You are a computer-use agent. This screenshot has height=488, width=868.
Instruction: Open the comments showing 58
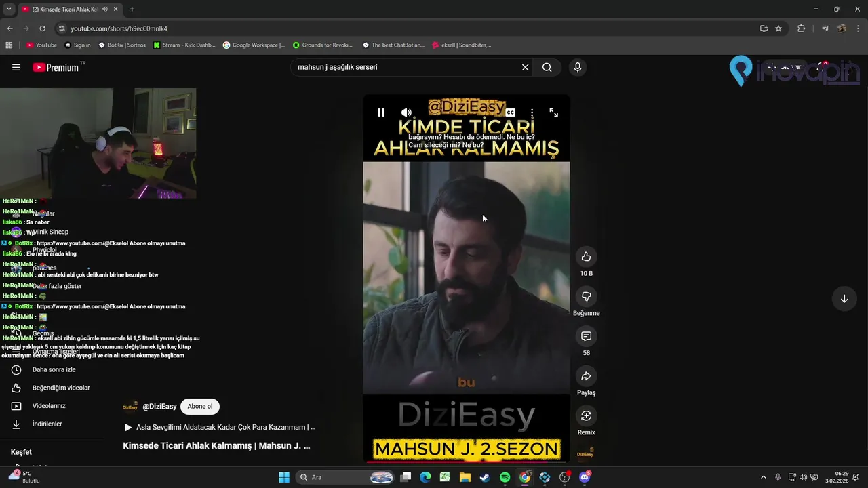tap(587, 336)
